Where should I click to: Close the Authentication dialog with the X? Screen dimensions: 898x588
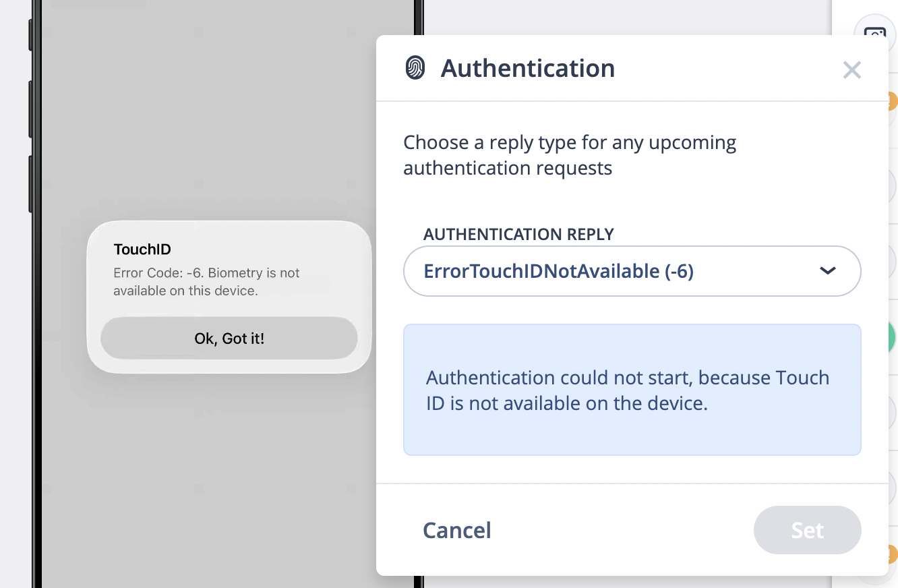(x=852, y=69)
